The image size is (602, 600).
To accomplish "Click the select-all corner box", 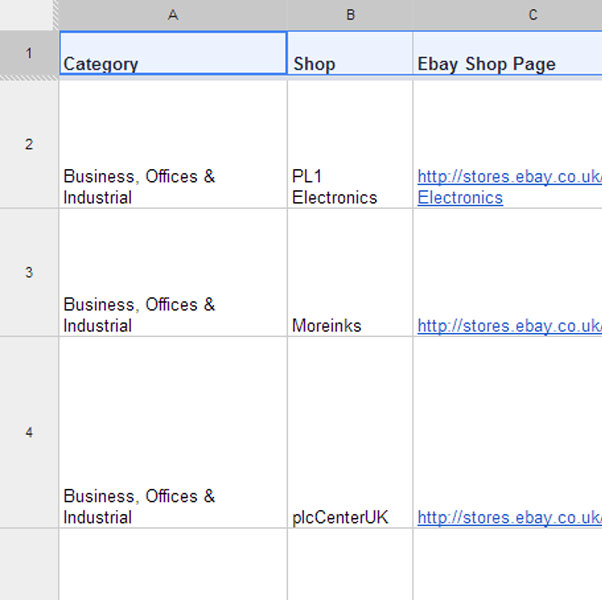I will click(29, 14).
